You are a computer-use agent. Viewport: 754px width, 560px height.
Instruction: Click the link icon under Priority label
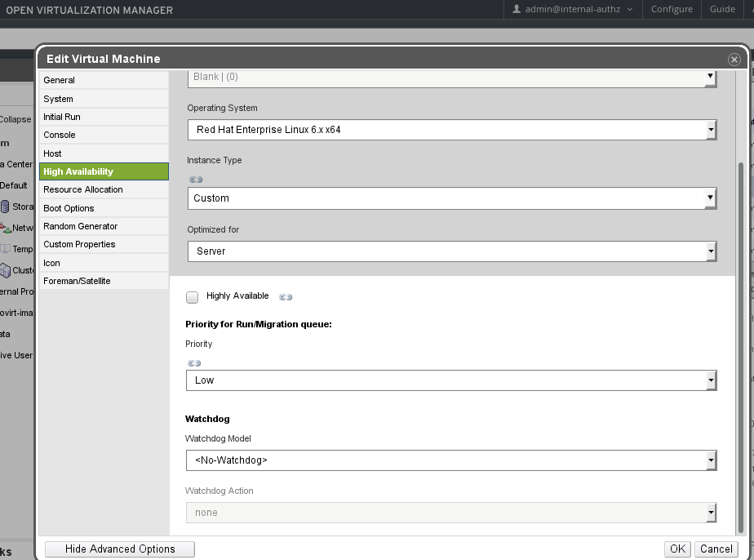point(194,363)
